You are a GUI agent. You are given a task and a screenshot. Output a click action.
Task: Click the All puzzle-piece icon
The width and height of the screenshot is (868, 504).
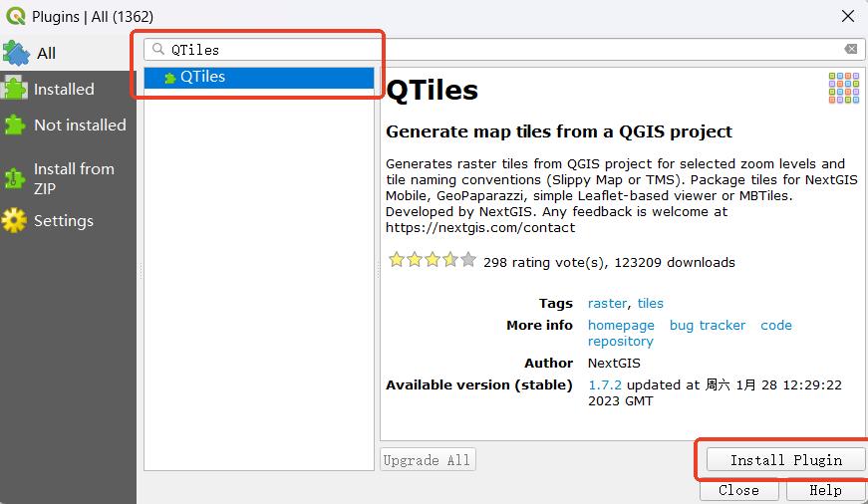click(16, 53)
